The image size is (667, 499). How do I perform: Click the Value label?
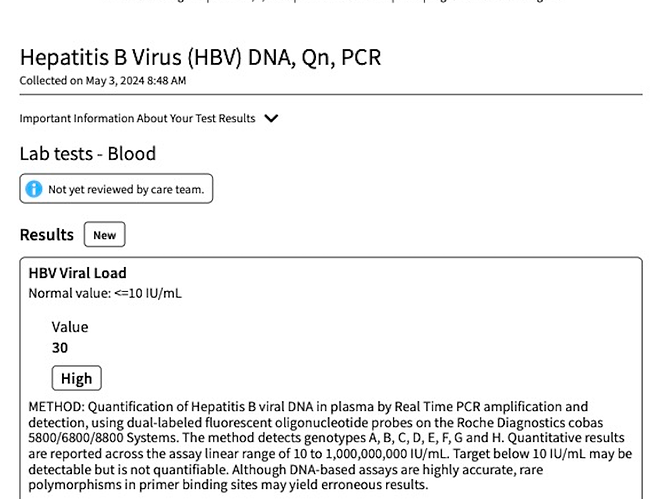[70, 327]
